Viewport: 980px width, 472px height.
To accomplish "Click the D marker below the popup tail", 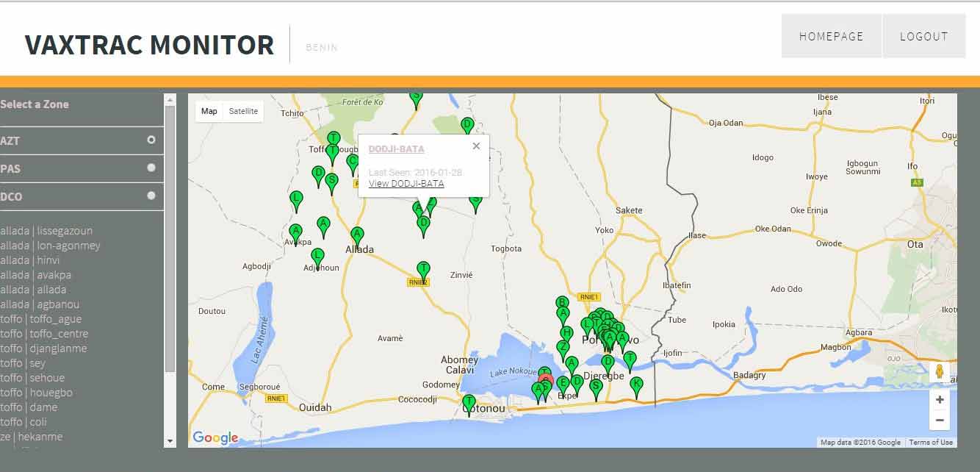I will [x=423, y=225].
